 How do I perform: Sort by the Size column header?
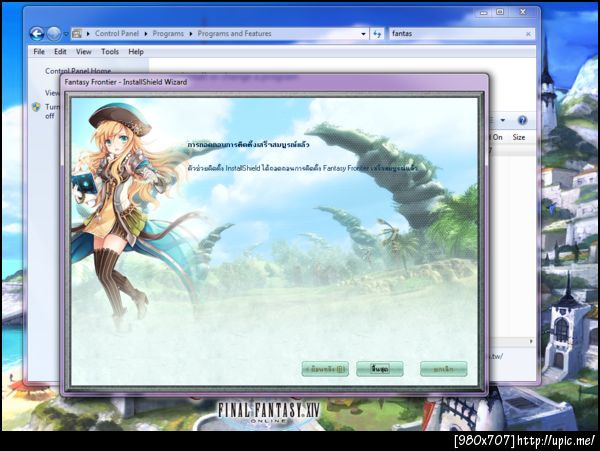[x=519, y=137]
